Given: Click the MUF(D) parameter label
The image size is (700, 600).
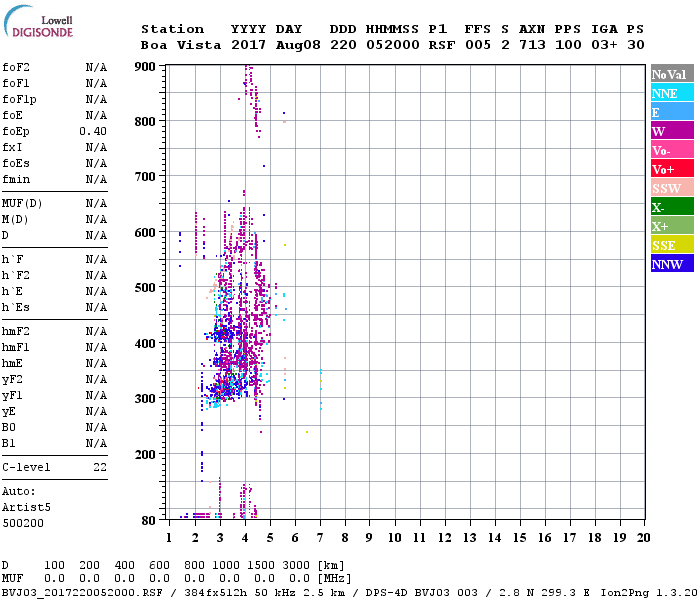Looking at the screenshot, I should point(22,204).
